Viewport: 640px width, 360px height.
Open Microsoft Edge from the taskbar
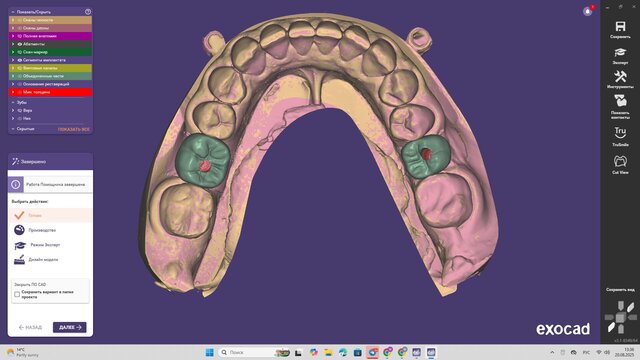point(343,352)
